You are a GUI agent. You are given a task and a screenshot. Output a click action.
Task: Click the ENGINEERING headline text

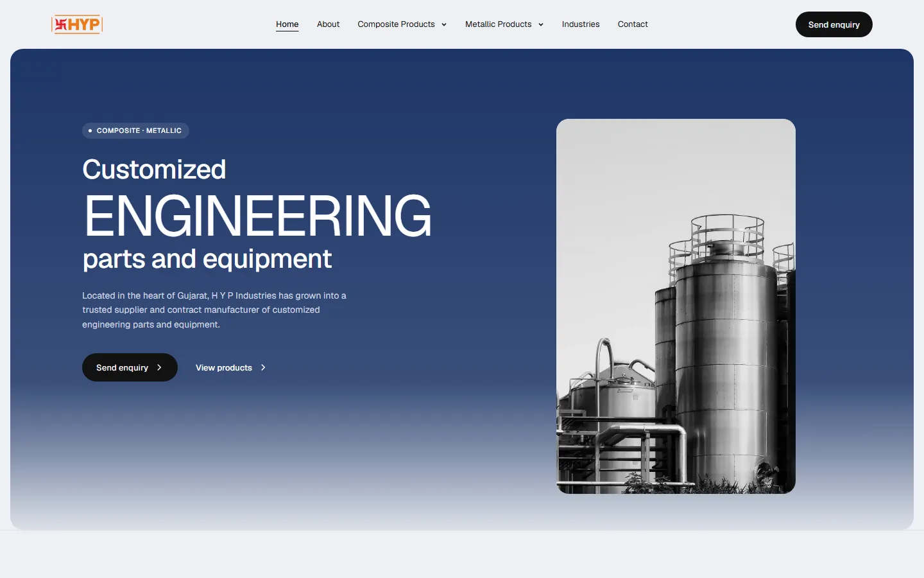tap(258, 216)
